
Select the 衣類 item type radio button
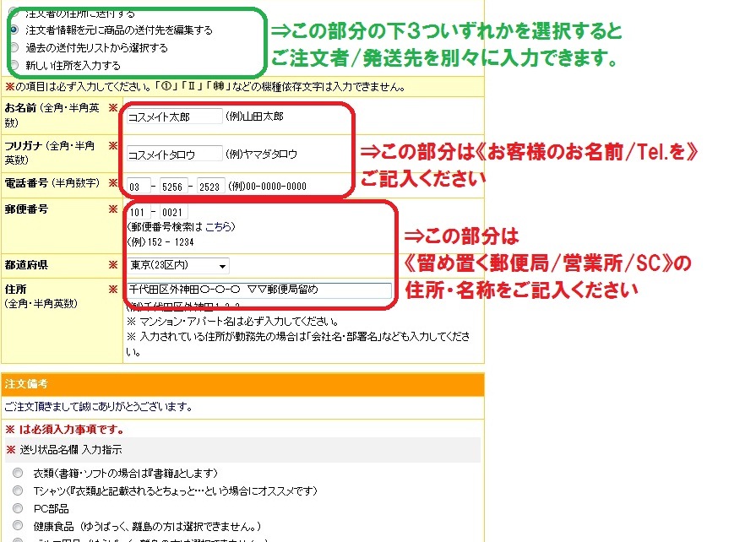pos(18,473)
